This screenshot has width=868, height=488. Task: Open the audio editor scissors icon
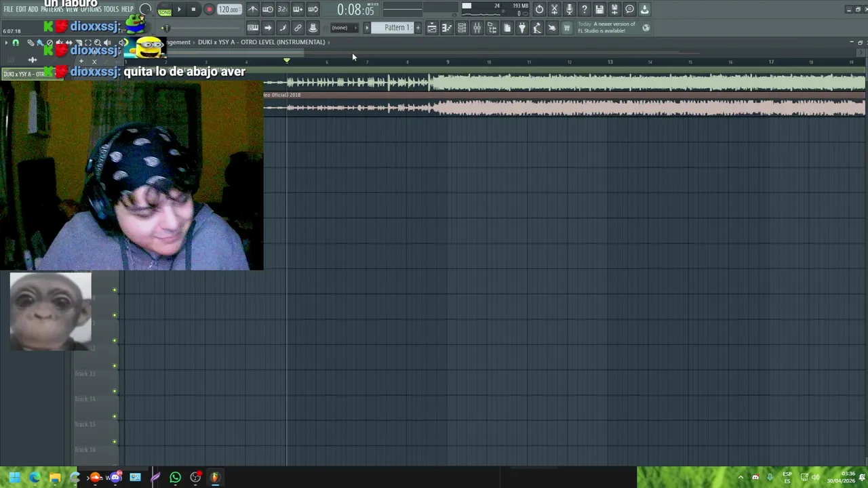(554, 9)
